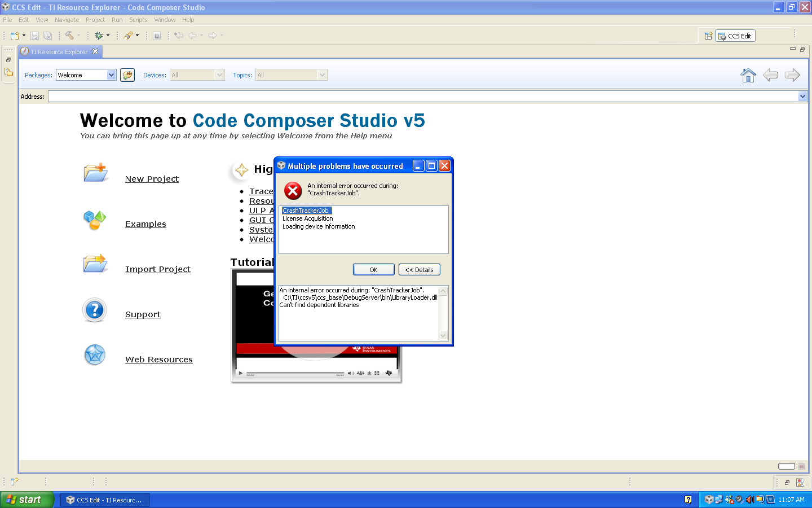Image resolution: width=812 pixels, height=508 pixels.
Task: Click the New toolbar icon
Action: (x=15, y=36)
